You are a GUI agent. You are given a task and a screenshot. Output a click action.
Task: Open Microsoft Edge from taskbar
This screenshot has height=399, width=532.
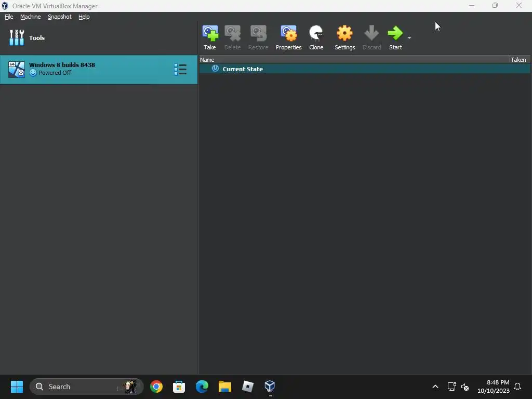[x=202, y=387]
